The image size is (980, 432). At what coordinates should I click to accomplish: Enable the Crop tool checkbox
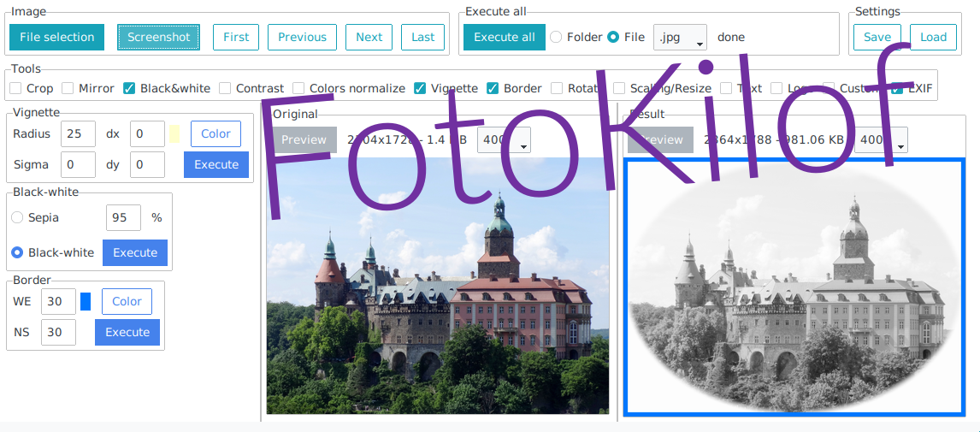coord(15,88)
